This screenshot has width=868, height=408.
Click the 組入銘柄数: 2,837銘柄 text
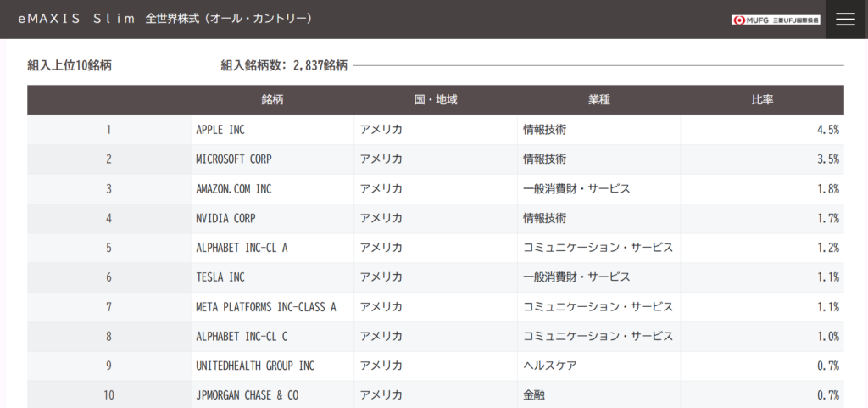click(284, 65)
